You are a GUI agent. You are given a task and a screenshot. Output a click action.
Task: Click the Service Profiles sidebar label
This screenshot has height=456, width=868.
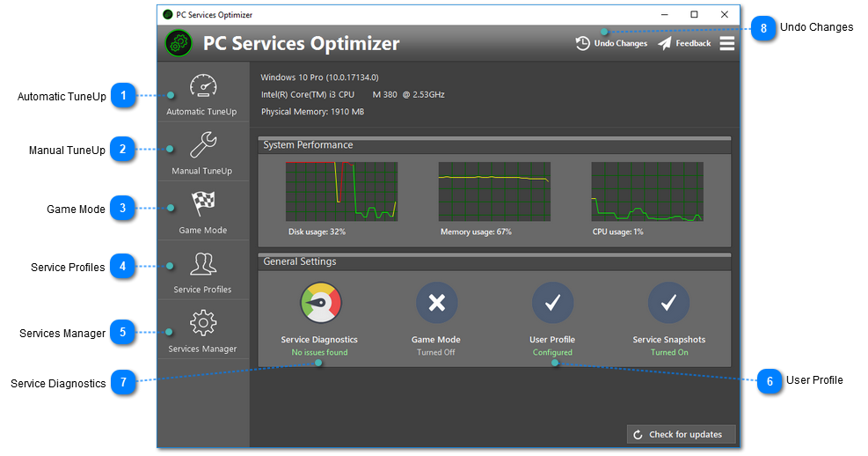(x=202, y=290)
